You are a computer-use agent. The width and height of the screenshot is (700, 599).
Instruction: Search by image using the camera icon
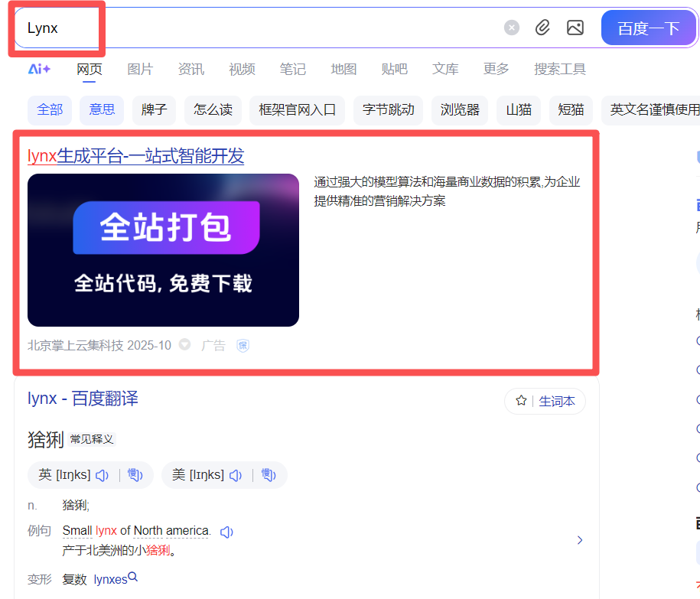pyautogui.click(x=575, y=27)
